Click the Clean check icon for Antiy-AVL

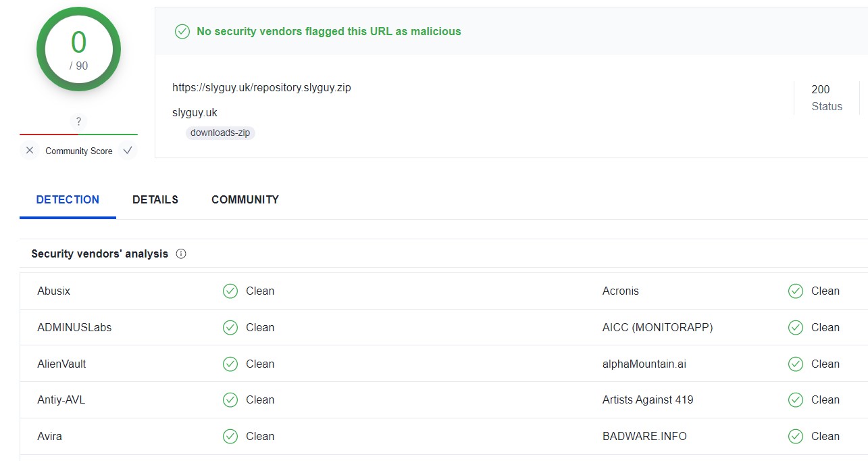tap(230, 400)
